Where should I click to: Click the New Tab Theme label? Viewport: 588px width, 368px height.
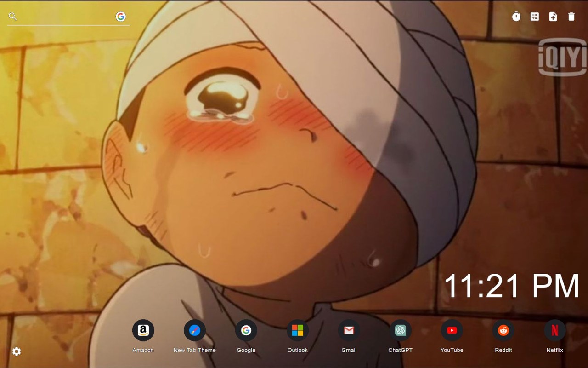[x=195, y=350]
